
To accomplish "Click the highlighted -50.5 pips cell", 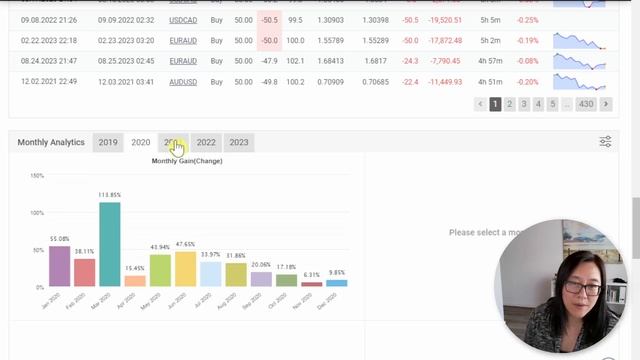I will click(x=269, y=20).
